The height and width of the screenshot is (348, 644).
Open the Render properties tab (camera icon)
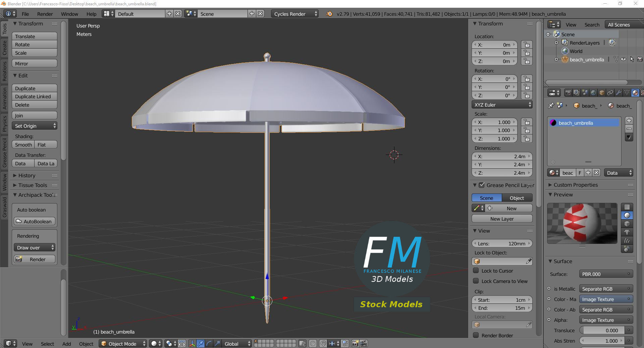(568, 93)
